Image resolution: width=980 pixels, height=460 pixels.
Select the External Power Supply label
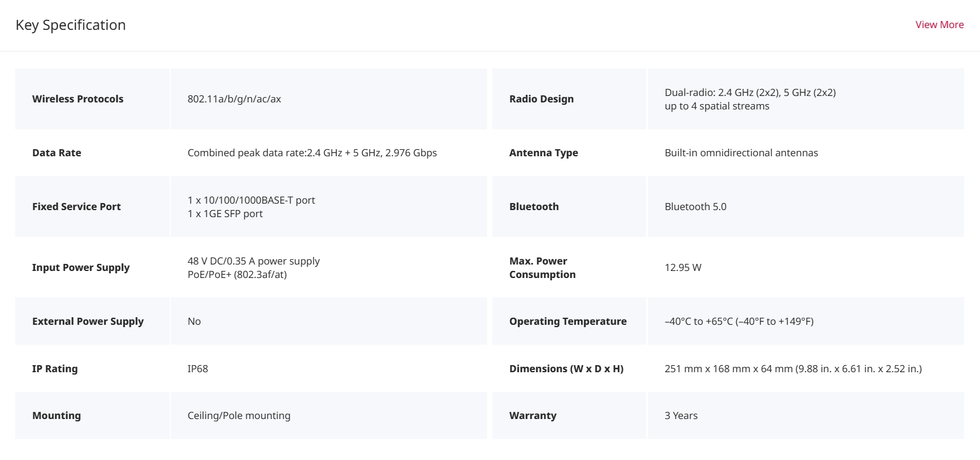tap(88, 321)
